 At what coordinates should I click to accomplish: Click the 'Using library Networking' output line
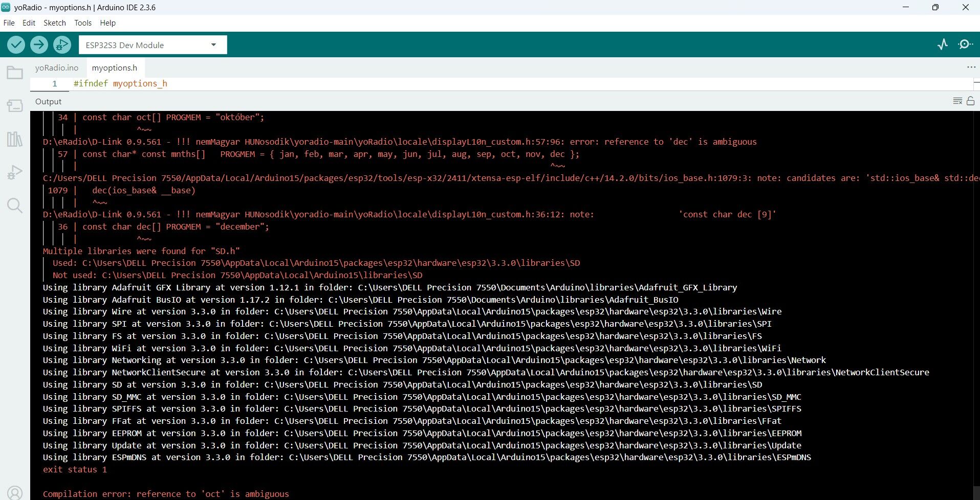pos(434,360)
